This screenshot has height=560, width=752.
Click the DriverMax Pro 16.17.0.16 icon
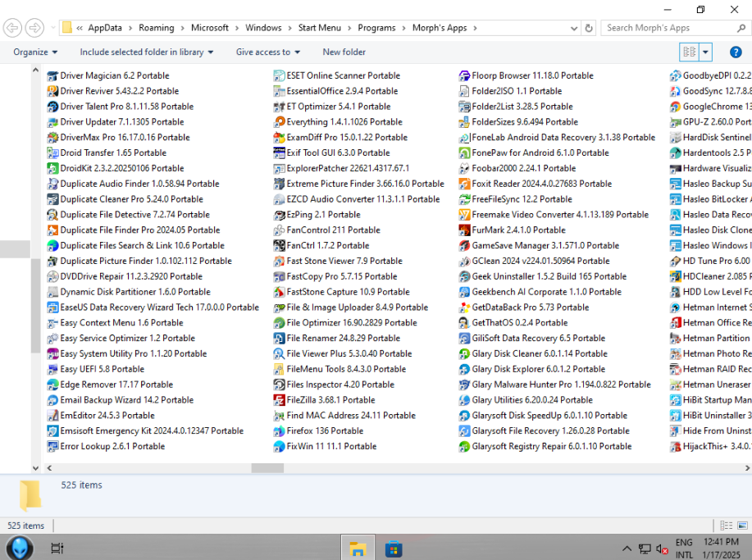pos(52,138)
